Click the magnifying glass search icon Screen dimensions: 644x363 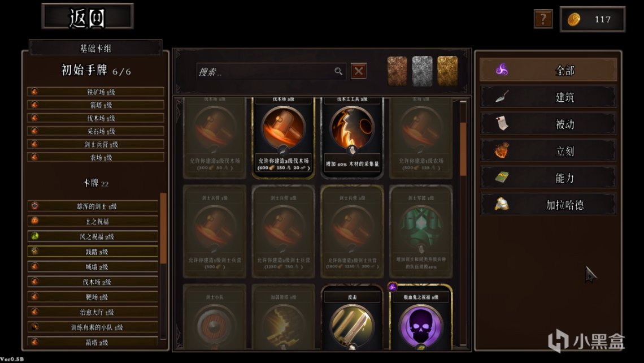[x=338, y=71]
